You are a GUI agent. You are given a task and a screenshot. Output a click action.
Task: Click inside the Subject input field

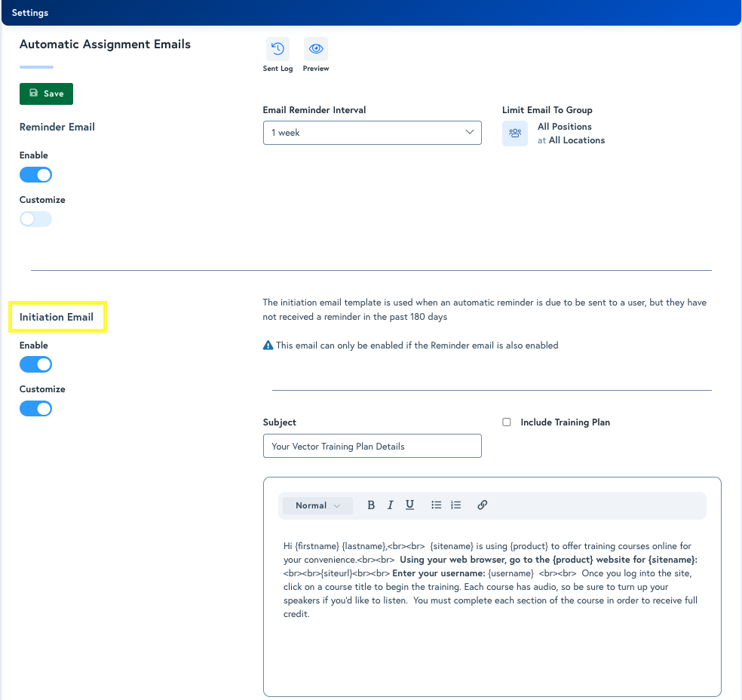click(x=372, y=446)
